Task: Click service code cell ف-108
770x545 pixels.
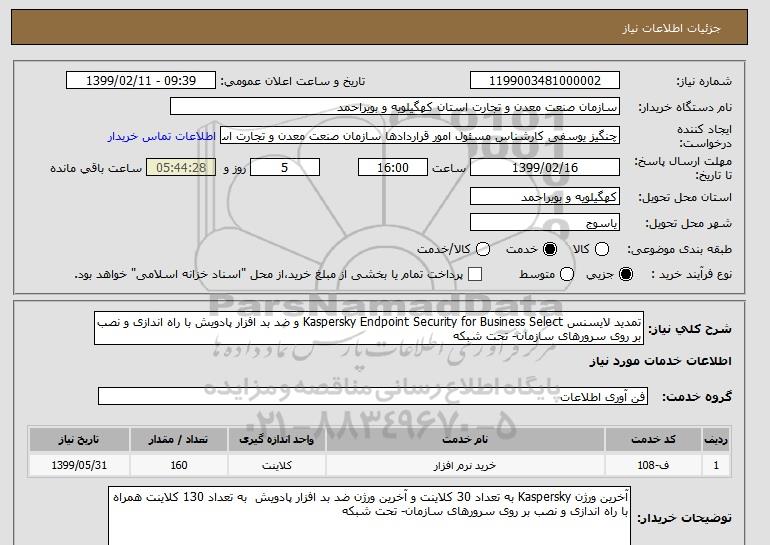Action: coord(653,465)
